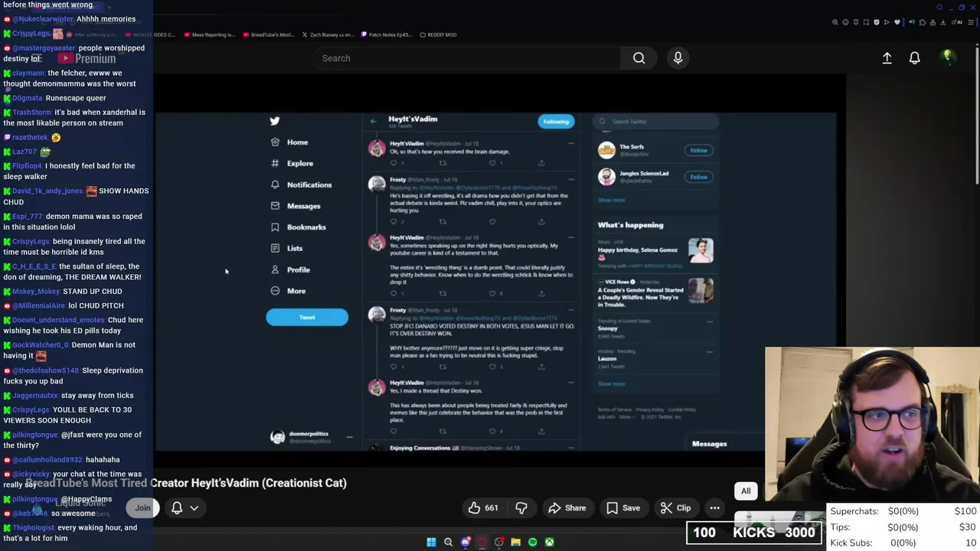This screenshot has width=980, height=551.
Task: Open File Explorer from the taskbar
Action: tap(515, 542)
